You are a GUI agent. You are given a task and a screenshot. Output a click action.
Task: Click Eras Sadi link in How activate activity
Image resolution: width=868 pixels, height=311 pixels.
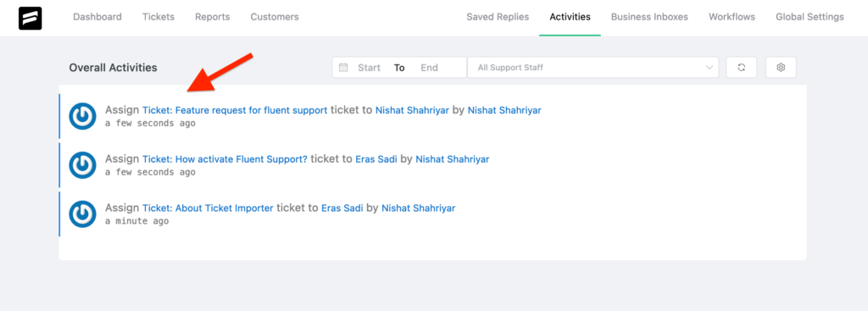(x=376, y=159)
